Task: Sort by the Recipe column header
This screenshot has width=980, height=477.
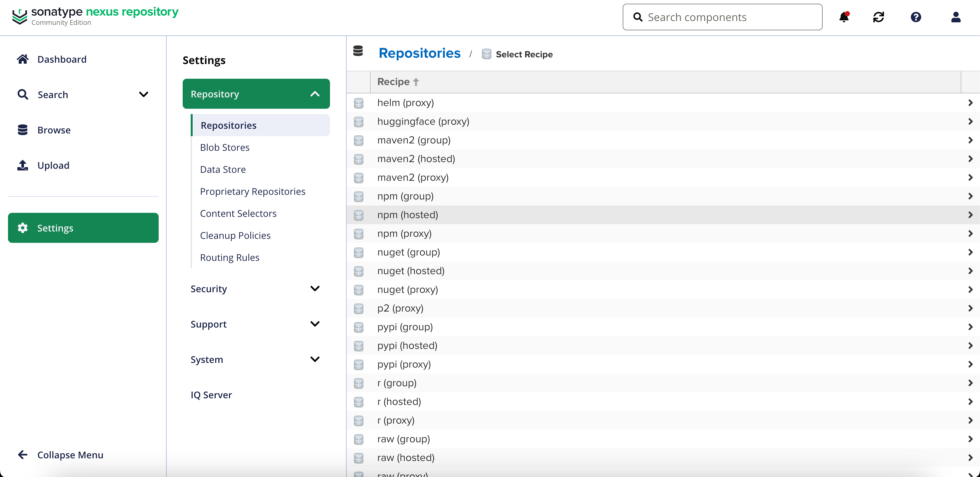Action: (393, 82)
